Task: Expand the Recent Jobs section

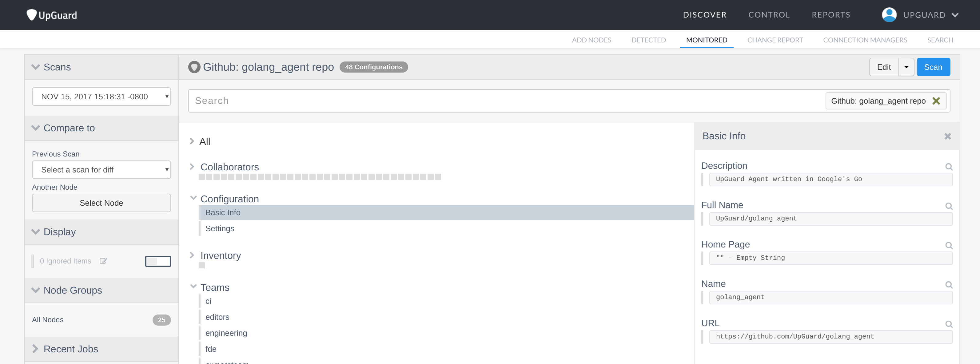Action: 35,349
